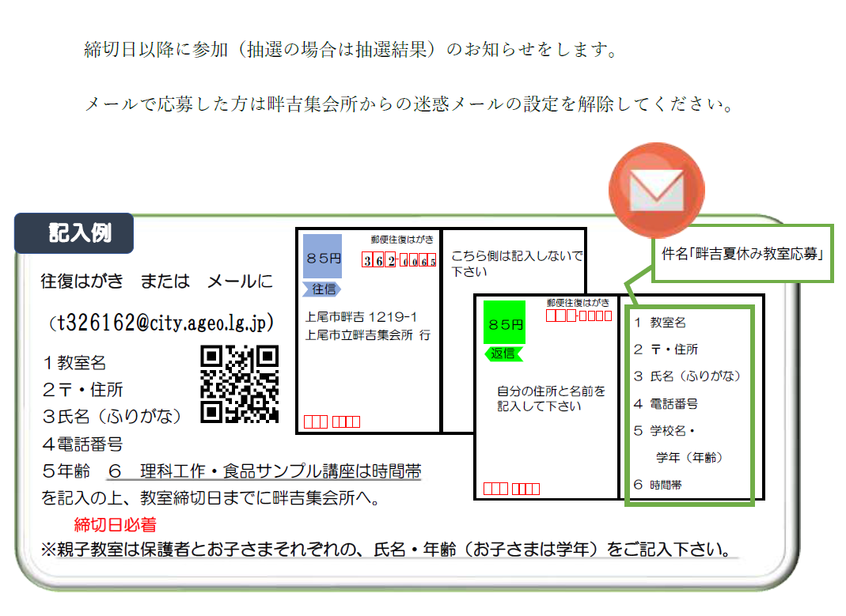Screen dimensions: 846x616
Task: Click green box item 6 時間帯
Action: coord(658,485)
